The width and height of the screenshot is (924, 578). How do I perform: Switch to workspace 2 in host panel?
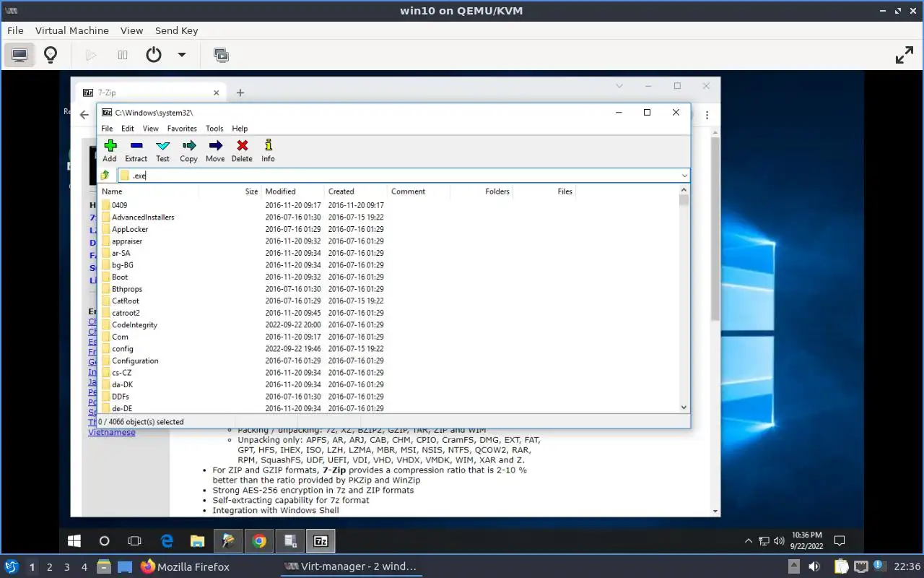click(50, 567)
